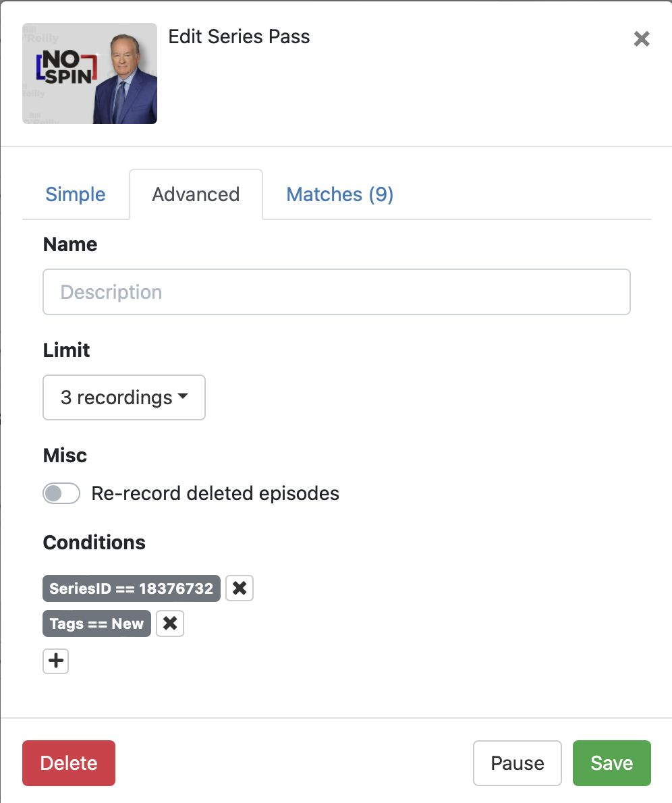
Task: Click the Conditions section heading
Action: point(94,543)
